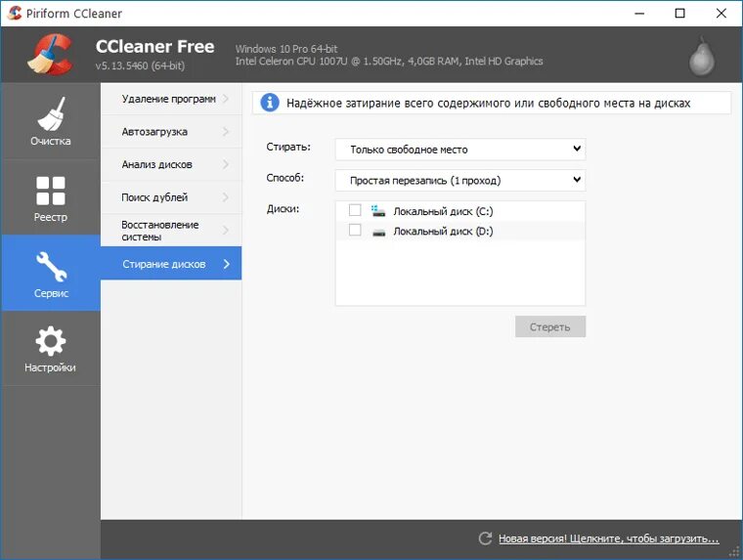The width and height of the screenshot is (743, 560).
Task: Click the Локальный диск (D:) drive icon
Action: [378, 233]
